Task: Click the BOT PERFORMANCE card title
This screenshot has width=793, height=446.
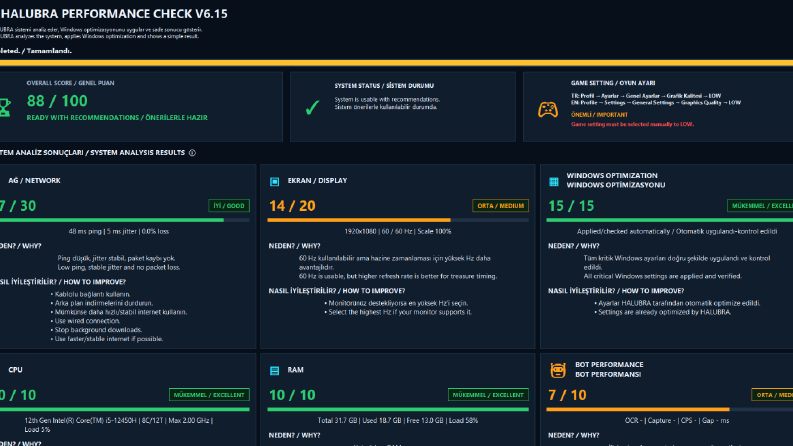Action: (609, 370)
